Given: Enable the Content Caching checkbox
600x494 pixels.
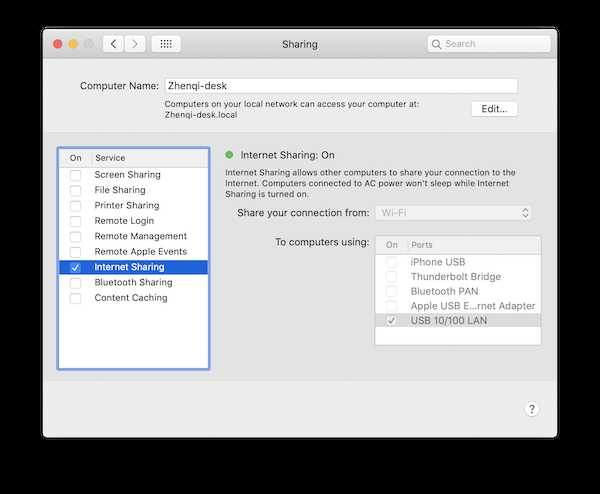Looking at the screenshot, I should (75, 298).
